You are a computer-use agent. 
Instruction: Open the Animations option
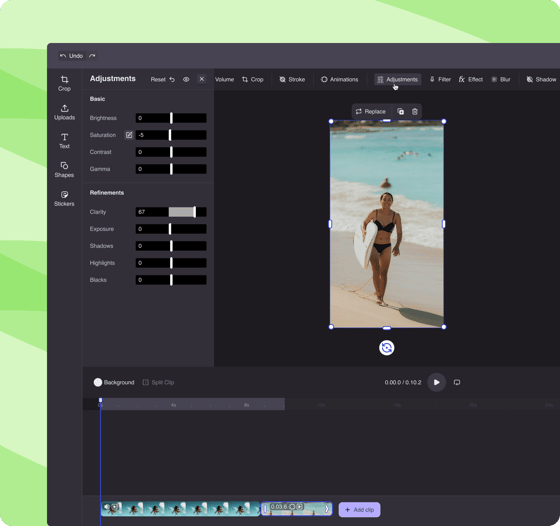point(339,79)
